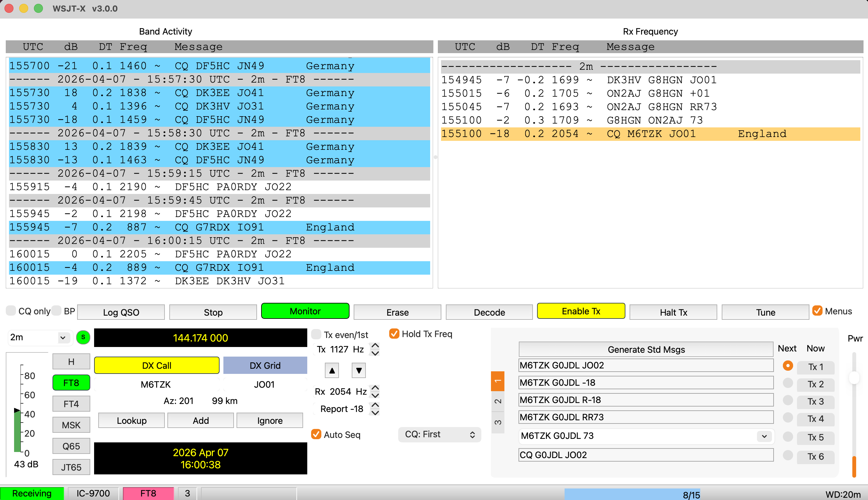Click the Enable Tx button
The height and width of the screenshot is (500, 868).
click(x=581, y=311)
